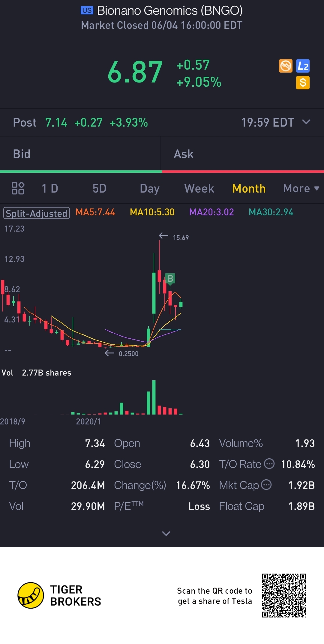
Task: Tap the 19:59 EDT time label
Action: tap(268, 122)
